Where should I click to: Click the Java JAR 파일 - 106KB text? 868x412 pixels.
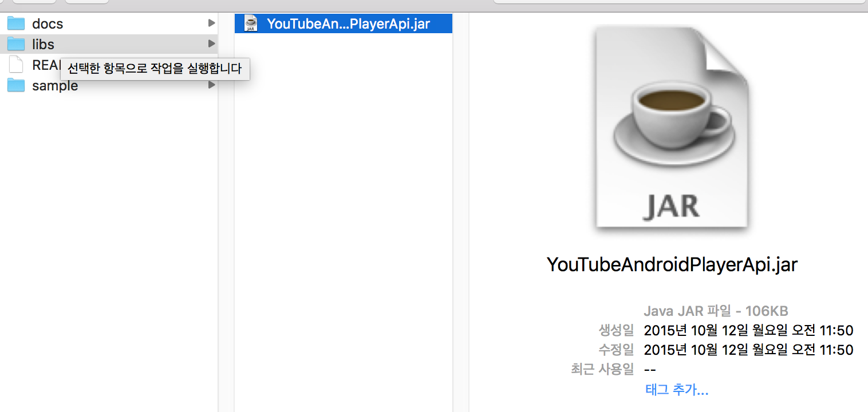tap(716, 311)
